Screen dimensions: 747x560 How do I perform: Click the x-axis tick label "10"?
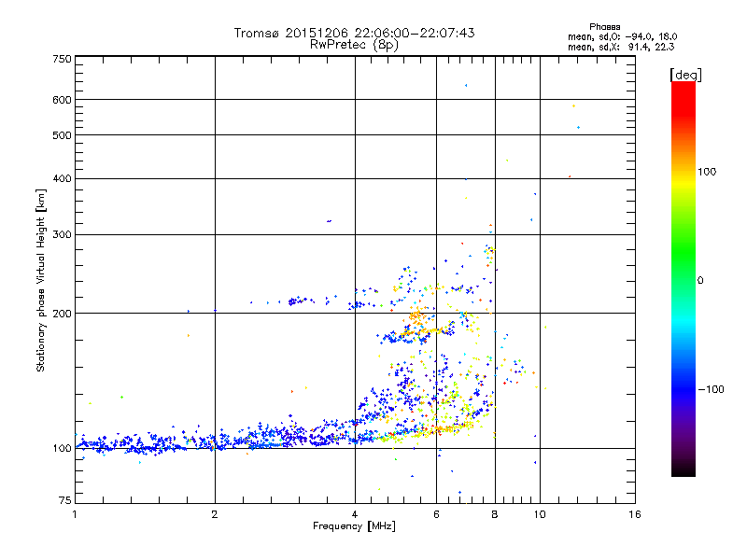[x=540, y=514]
